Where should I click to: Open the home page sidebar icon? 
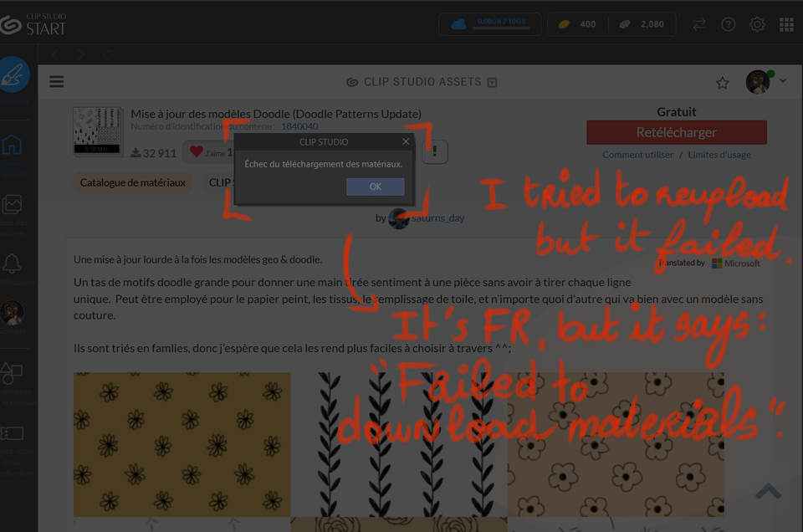pyautogui.click(x=13, y=145)
